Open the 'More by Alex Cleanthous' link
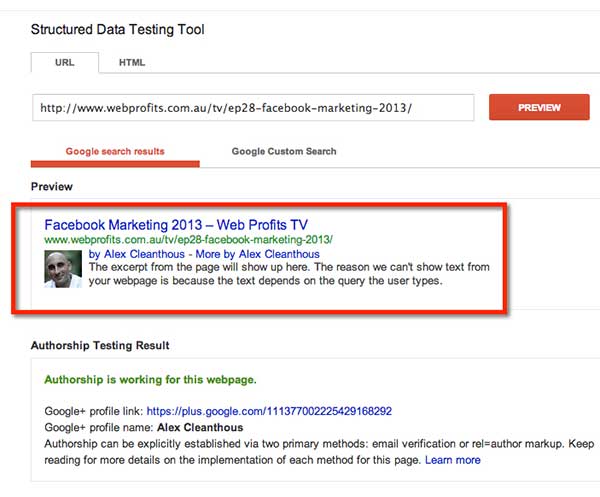The width and height of the screenshot is (600, 497). (x=258, y=254)
